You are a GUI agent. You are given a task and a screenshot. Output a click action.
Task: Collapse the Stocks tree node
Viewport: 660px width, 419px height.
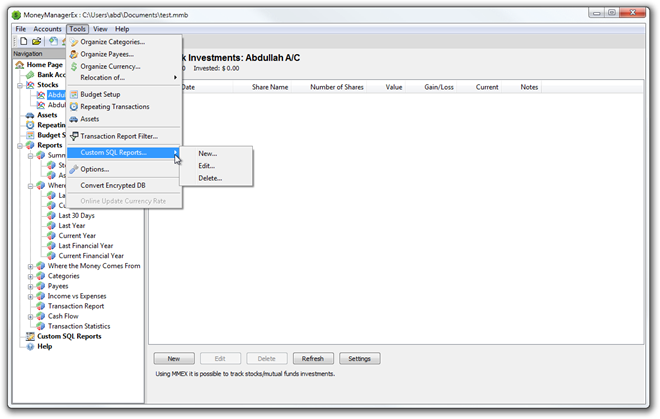coord(20,85)
